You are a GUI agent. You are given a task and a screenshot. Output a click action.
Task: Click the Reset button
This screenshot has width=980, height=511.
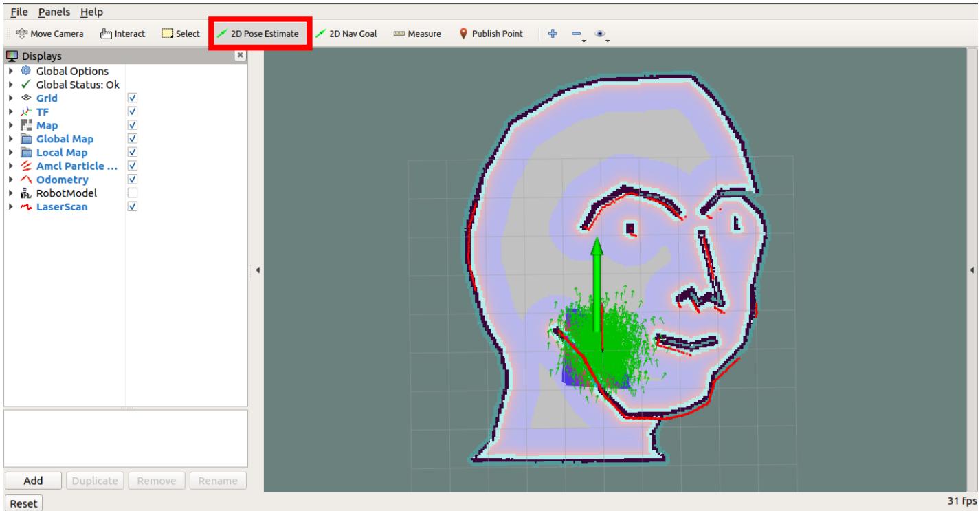click(23, 503)
